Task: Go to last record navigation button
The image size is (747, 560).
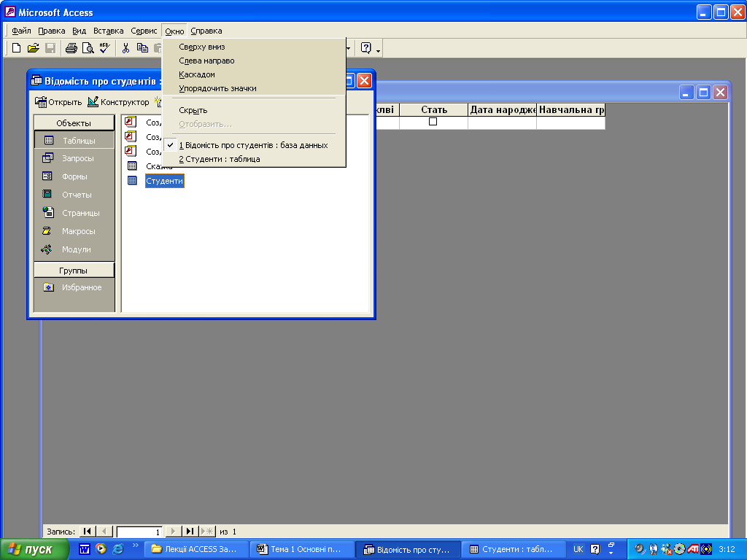Action: (x=190, y=531)
